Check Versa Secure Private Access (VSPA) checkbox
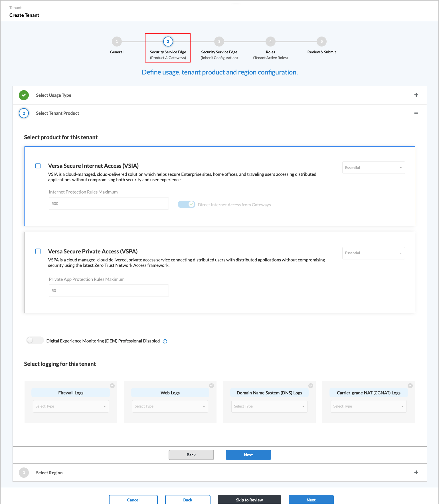Image resolution: width=439 pixels, height=504 pixels. coord(38,251)
